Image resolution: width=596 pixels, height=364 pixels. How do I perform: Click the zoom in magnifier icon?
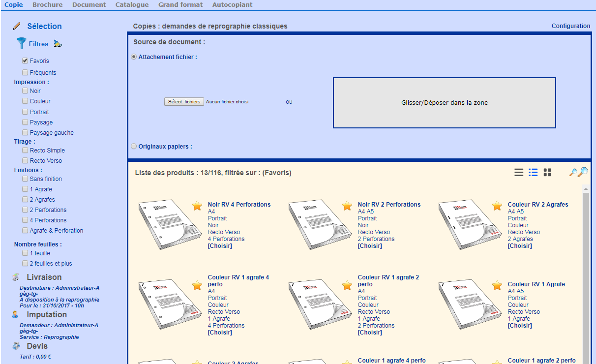pyautogui.click(x=583, y=172)
